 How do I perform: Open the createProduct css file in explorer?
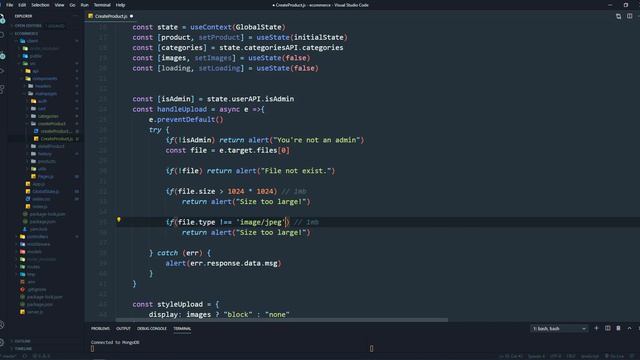coord(56,131)
